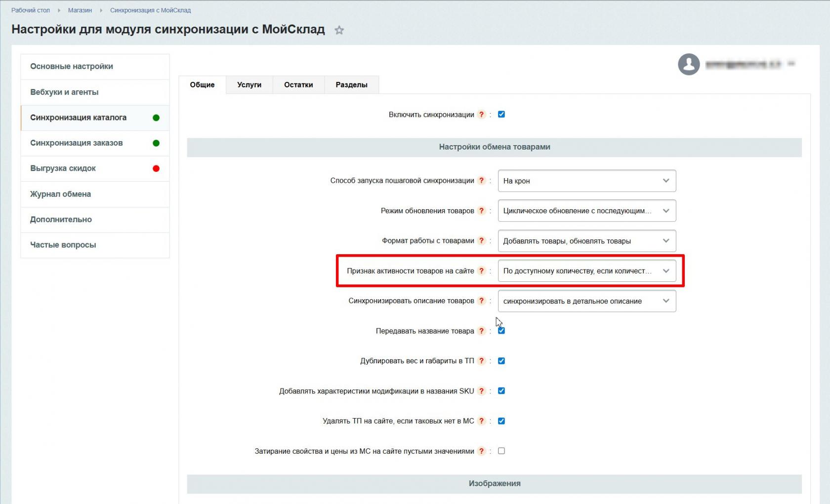
Task: Toggle Включить синхронизации checkbox
Action: (501, 115)
